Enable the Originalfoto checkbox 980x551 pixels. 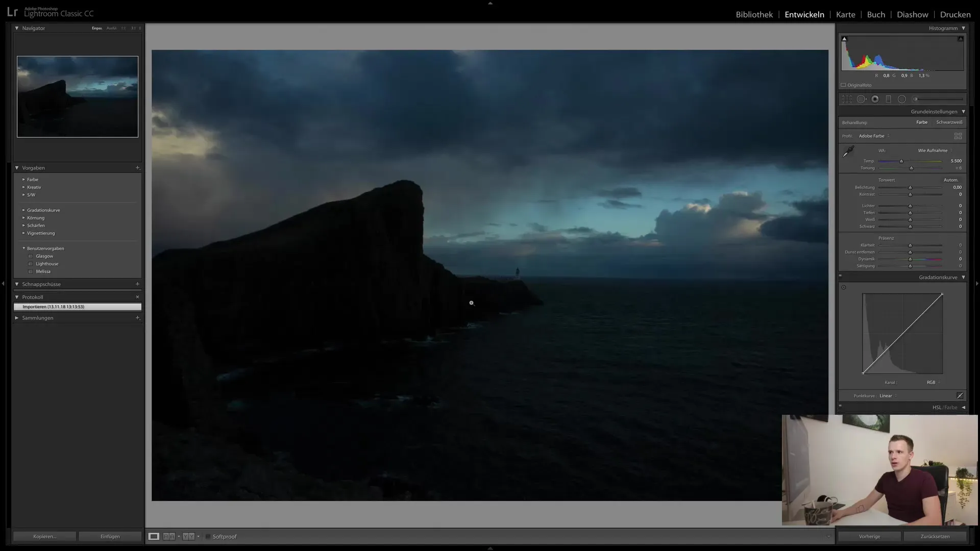pos(844,85)
